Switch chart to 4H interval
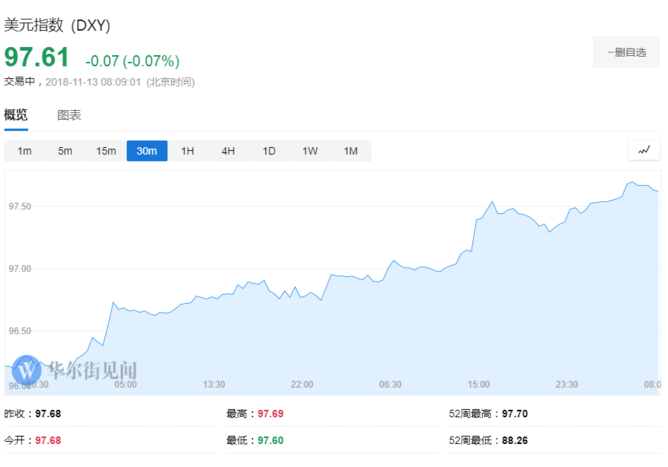The height and width of the screenshot is (467, 668). [228, 151]
